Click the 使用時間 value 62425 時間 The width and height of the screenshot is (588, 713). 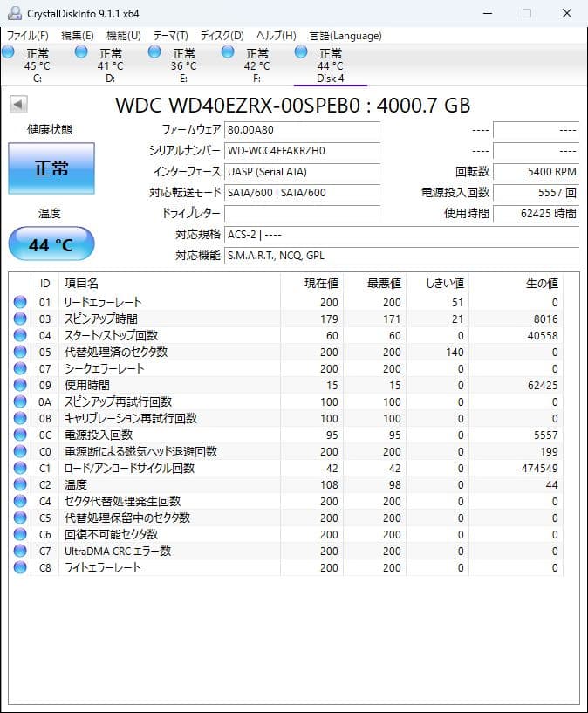[x=537, y=213]
